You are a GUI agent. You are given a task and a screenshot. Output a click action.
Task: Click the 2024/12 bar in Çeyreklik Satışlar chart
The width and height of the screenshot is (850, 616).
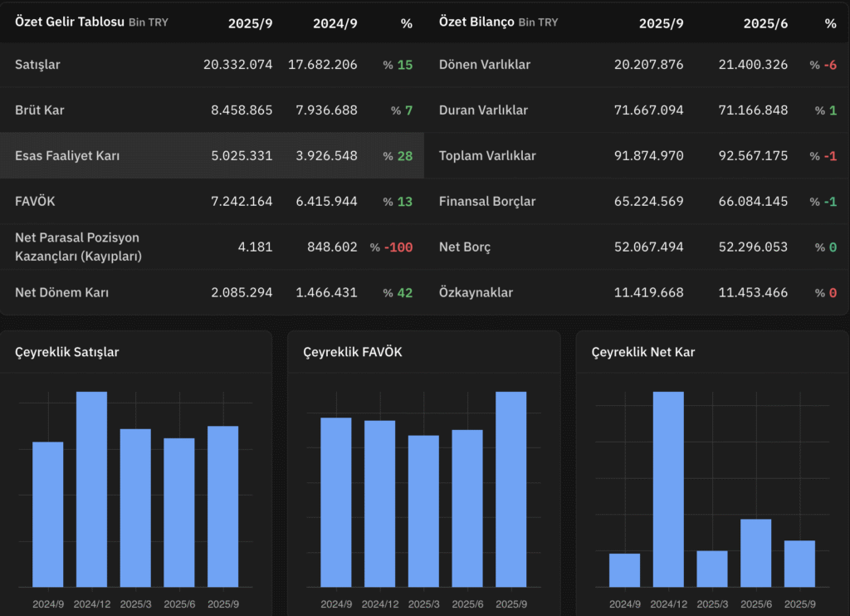pyautogui.click(x=91, y=489)
